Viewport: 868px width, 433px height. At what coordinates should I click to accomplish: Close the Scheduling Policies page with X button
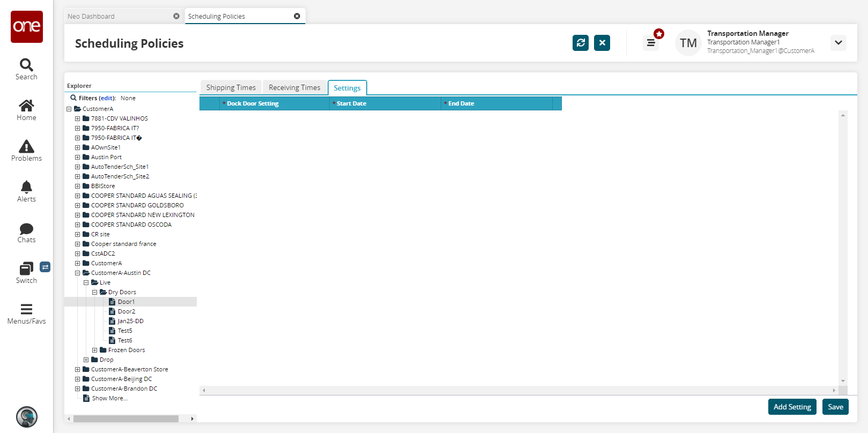tap(602, 43)
